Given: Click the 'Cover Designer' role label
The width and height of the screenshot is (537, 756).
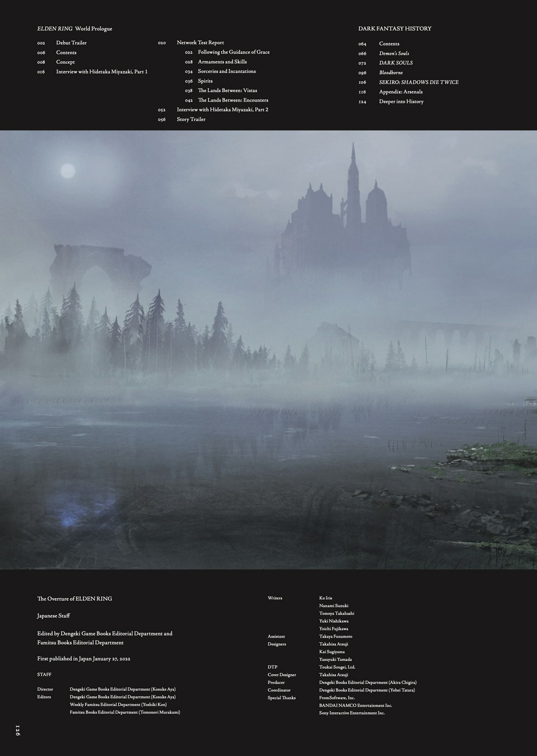Looking at the screenshot, I should click(x=282, y=675).
